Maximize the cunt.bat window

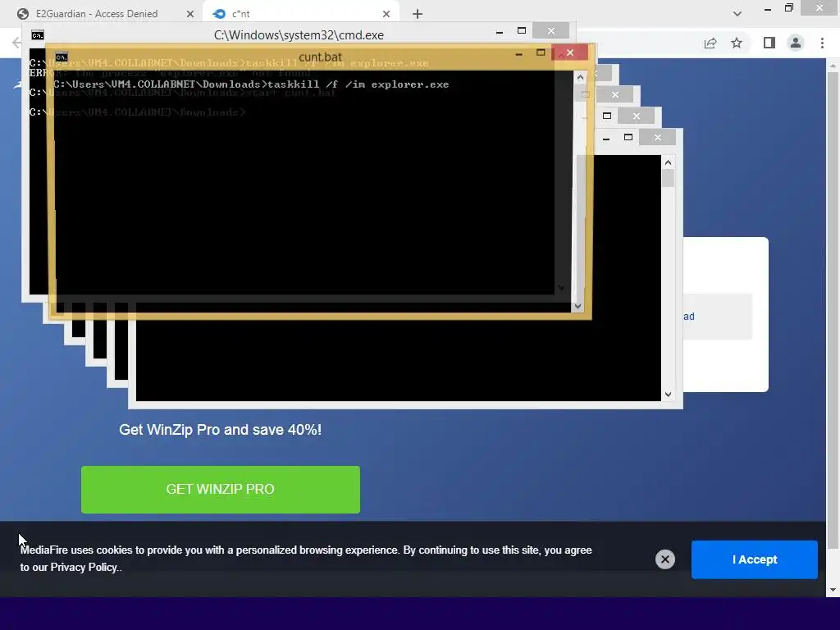pos(541,52)
